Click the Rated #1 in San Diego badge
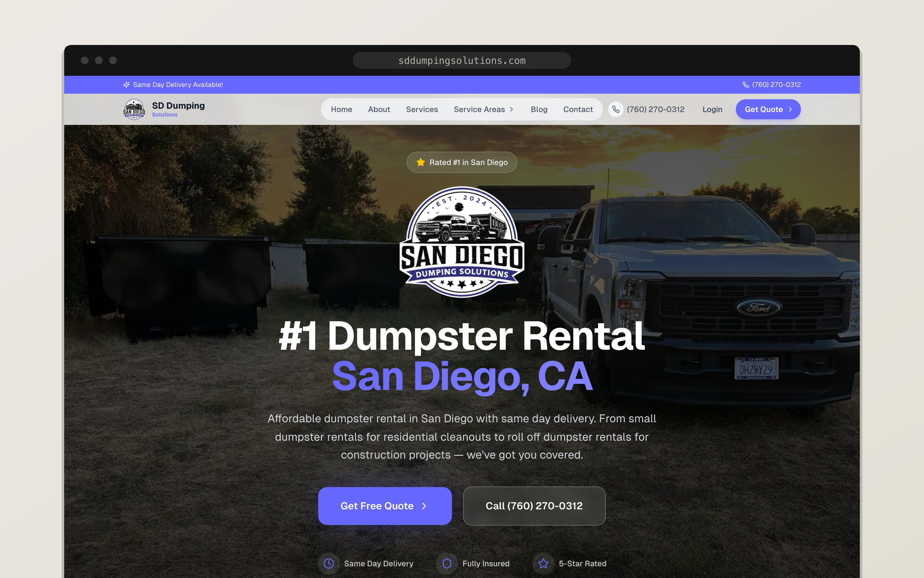Image resolution: width=924 pixels, height=578 pixels. click(x=462, y=162)
